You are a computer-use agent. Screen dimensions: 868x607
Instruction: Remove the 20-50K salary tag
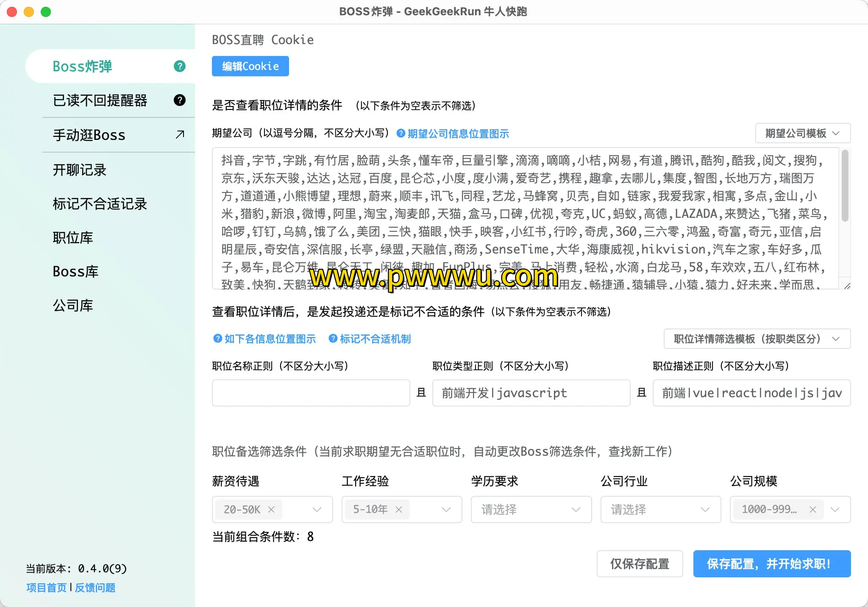tap(271, 510)
